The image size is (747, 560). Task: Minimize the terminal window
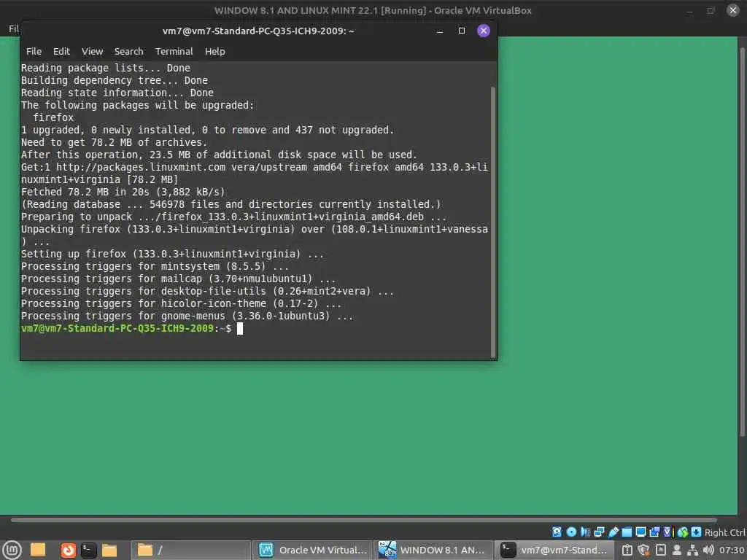(440, 31)
